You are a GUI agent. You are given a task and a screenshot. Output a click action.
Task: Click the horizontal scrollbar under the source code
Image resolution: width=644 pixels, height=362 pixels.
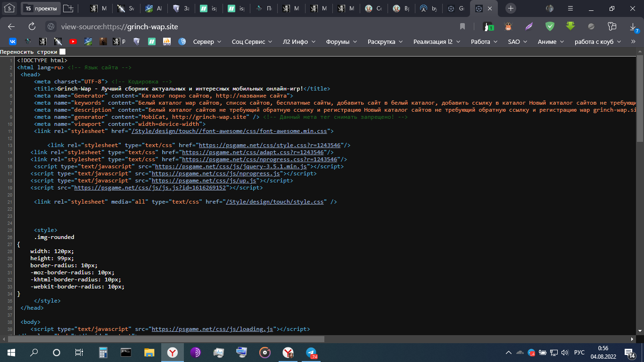(x=165, y=339)
